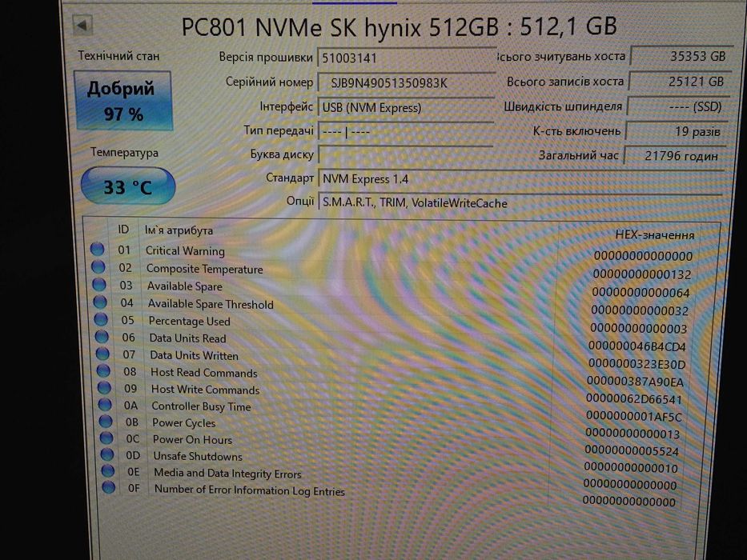Image resolution: width=747 pixels, height=560 pixels.
Task: Click the Error Information Log Entries orb
Action: [109, 487]
